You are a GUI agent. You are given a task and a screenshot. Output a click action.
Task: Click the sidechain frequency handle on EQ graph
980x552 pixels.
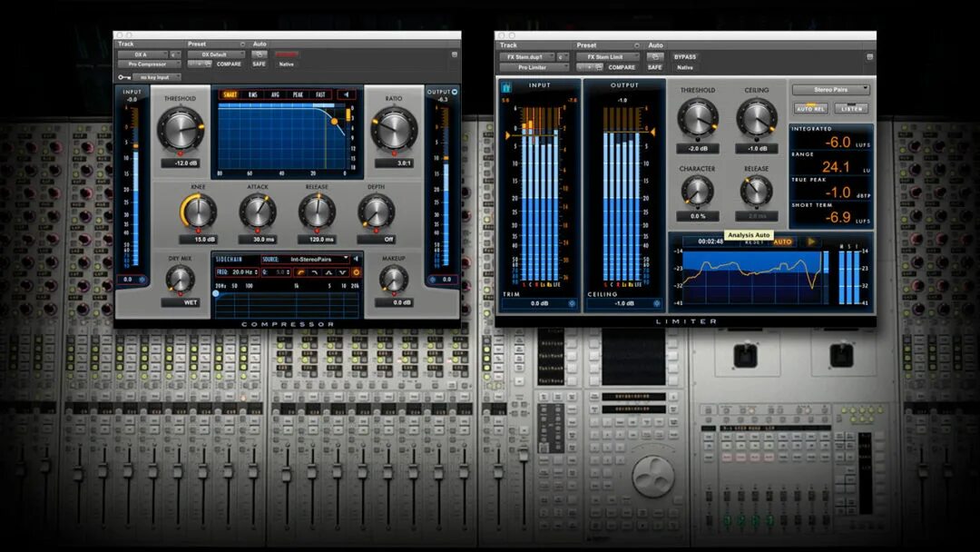pos(216,293)
